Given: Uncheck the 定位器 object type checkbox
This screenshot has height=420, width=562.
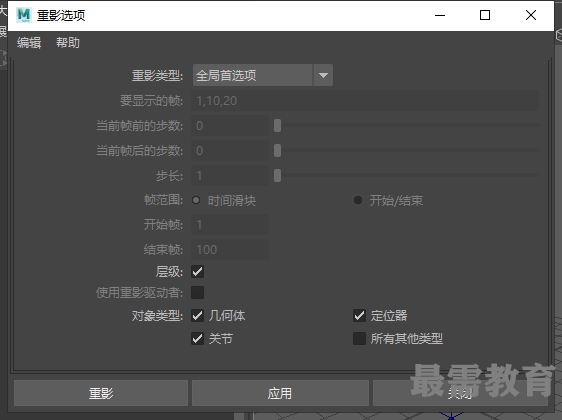Looking at the screenshot, I should point(359,316).
